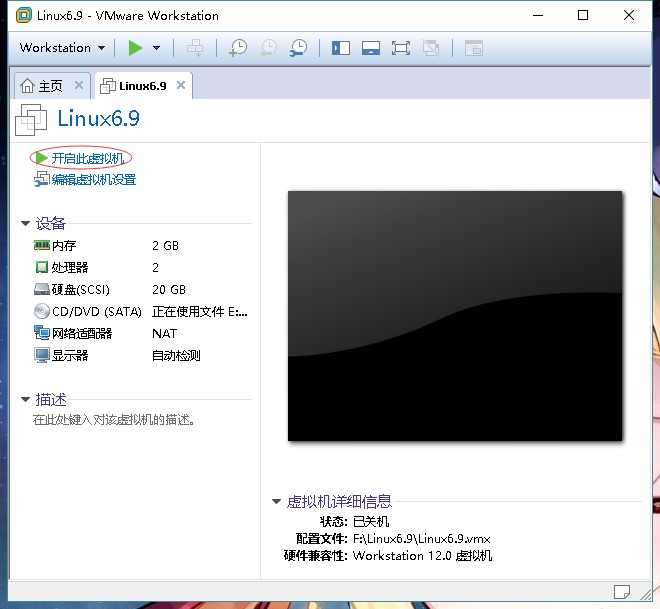Click Workstation 12.0 虚拟机 compatibility text
Screen dimensions: 660x609
click(422, 556)
